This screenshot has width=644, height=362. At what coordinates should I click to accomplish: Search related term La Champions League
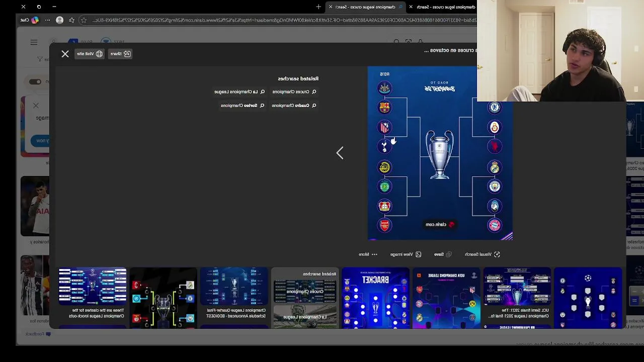(239, 92)
